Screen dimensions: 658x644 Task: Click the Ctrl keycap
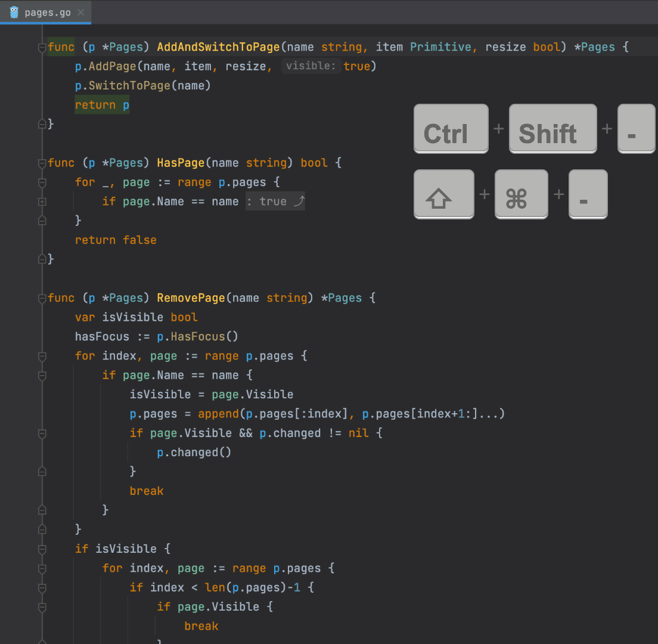pyautogui.click(x=451, y=129)
